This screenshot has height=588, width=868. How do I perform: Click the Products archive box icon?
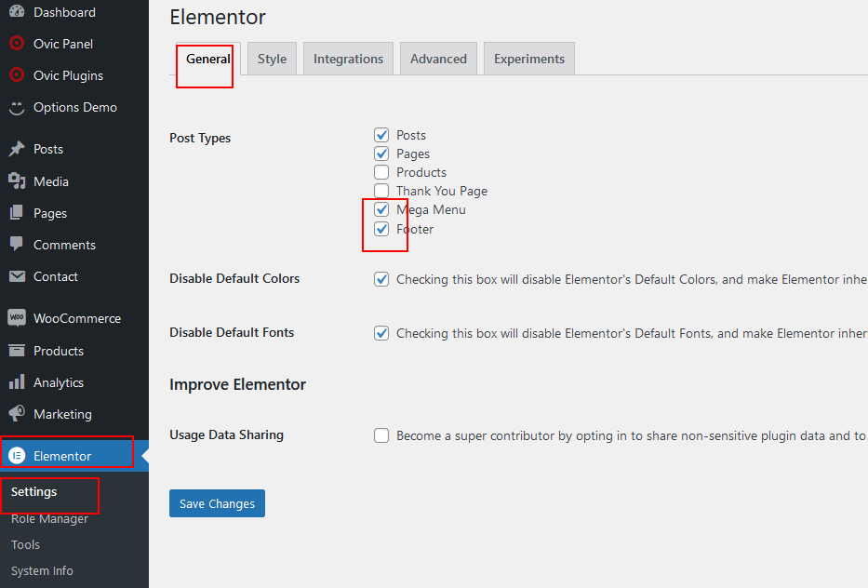pyautogui.click(x=17, y=351)
